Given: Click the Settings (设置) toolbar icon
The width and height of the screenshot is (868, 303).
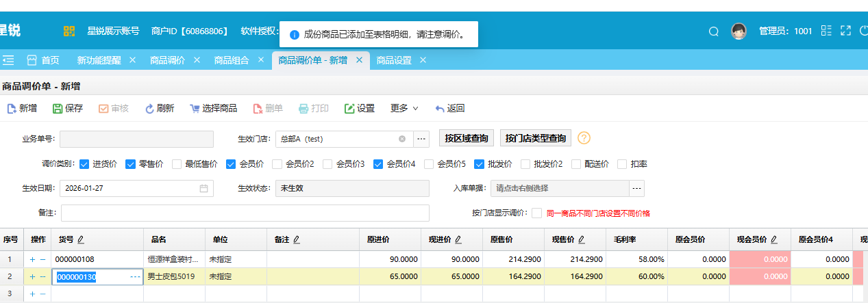Looking at the screenshot, I should 349,108.
